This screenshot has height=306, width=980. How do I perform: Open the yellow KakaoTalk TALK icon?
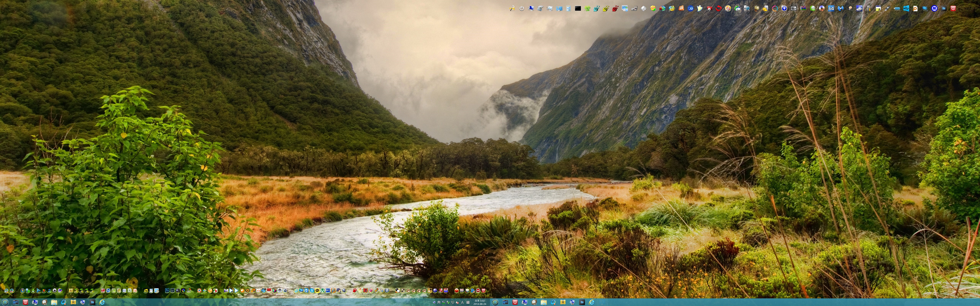tap(318, 291)
